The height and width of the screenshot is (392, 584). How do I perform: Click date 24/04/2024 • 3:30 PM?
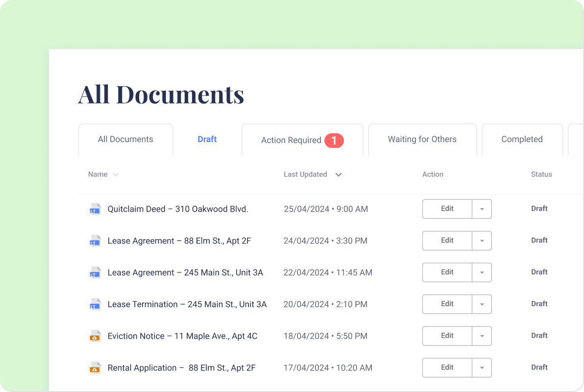(325, 241)
